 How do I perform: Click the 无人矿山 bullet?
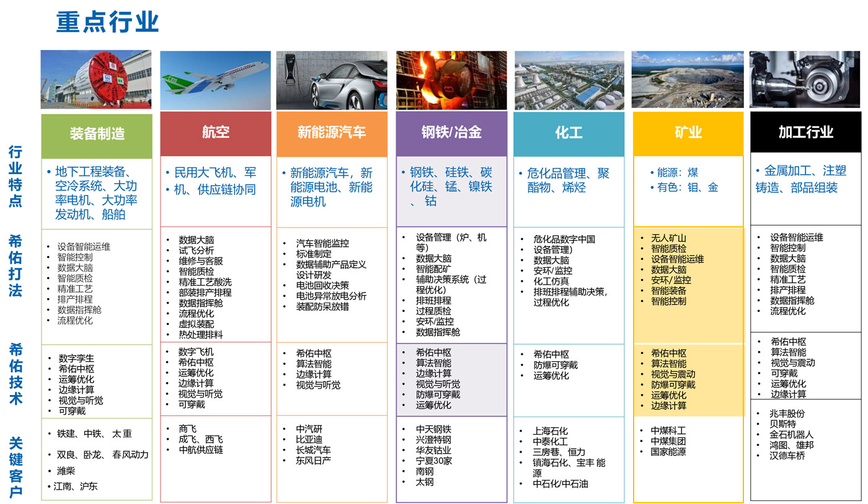click(669, 238)
